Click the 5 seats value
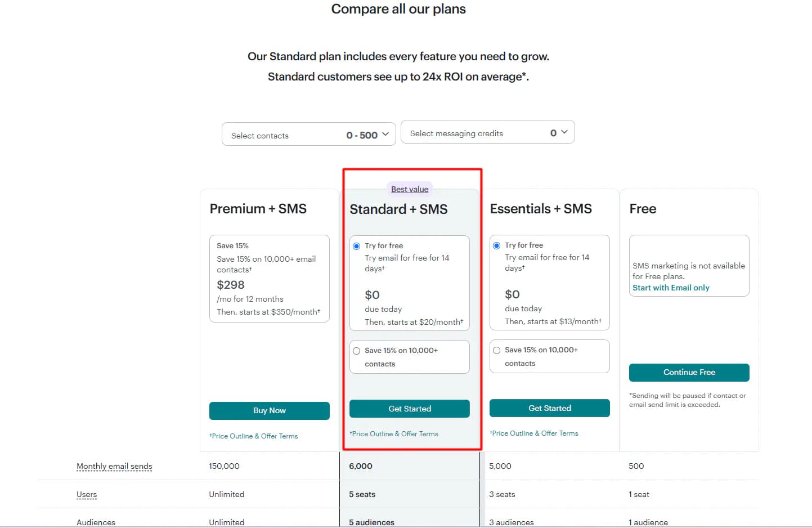812x528 pixels. coord(362,494)
